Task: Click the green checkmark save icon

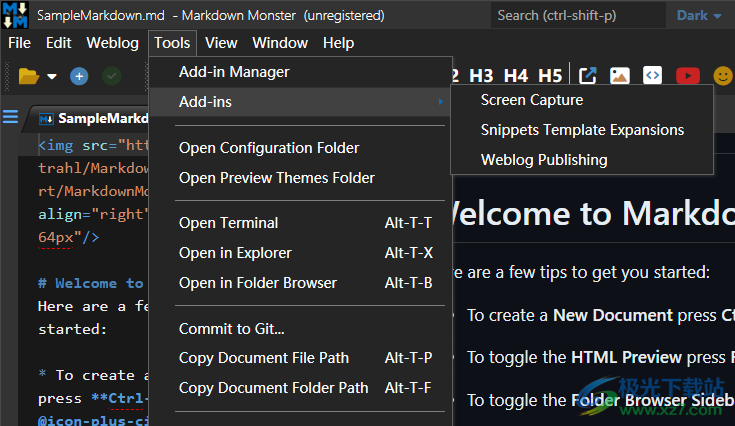Action: pyautogui.click(x=112, y=76)
